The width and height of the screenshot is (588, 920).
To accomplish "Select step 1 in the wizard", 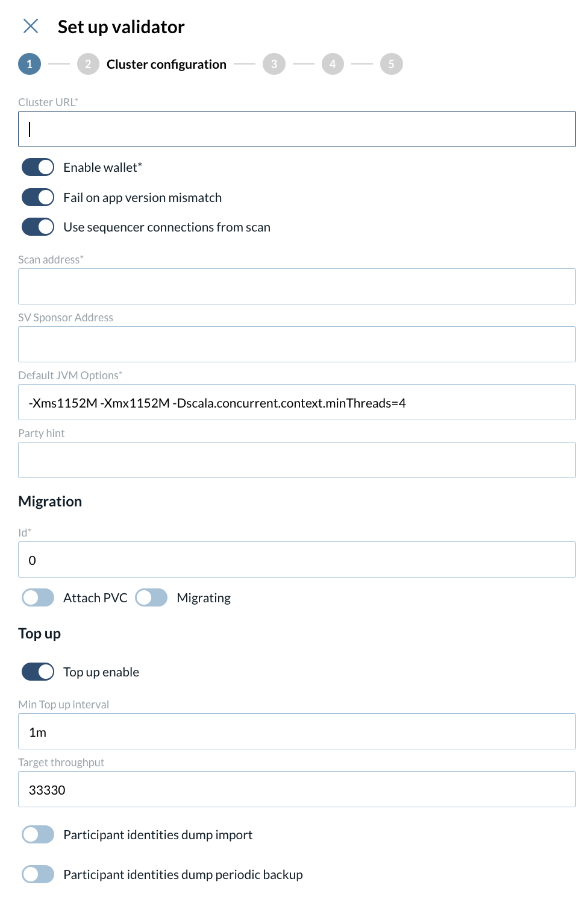I will pyautogui.click(x=29, y=63).
